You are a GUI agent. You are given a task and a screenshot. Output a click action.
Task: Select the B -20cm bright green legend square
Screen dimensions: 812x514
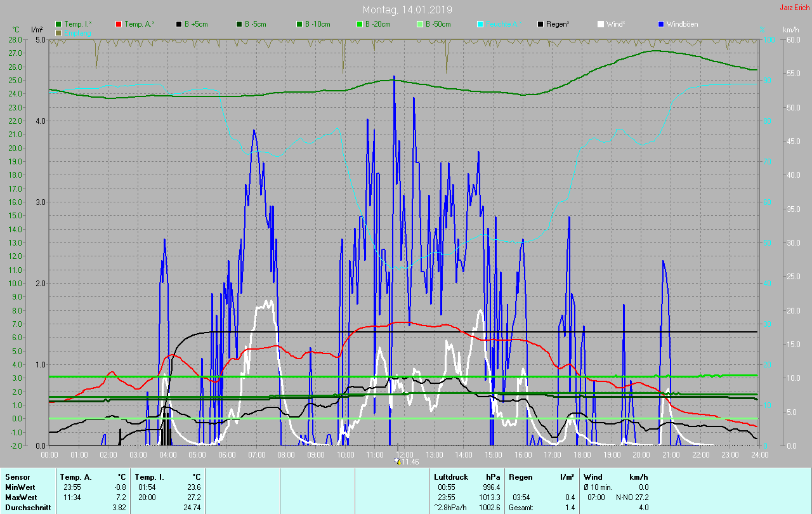359,24
